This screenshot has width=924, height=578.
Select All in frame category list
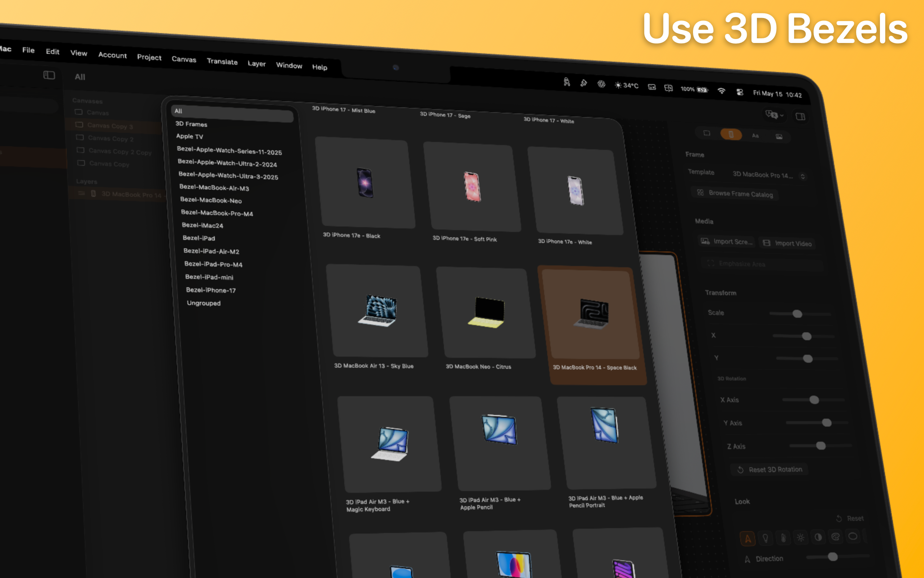coord(232,113)
